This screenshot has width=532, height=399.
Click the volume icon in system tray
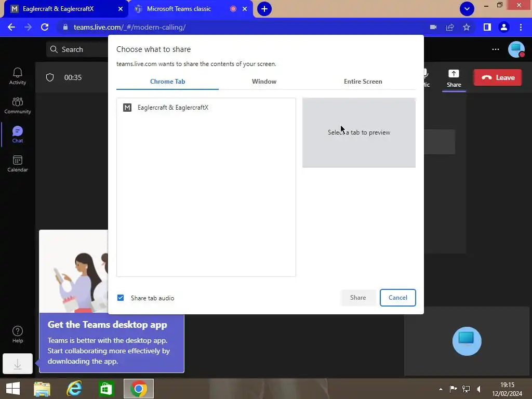pos(478,389)
